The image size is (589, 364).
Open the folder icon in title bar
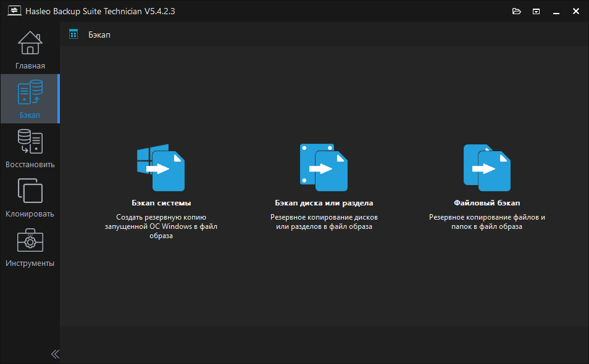coord(517,11)
